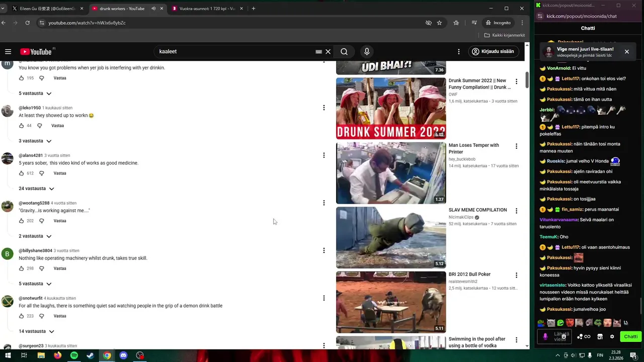
Task: Show hidden system tray icons
Action: [558, 355]
